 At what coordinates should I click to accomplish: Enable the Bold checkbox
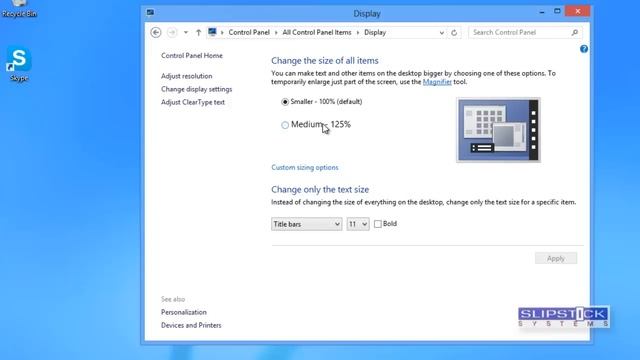tap(378, 224)
